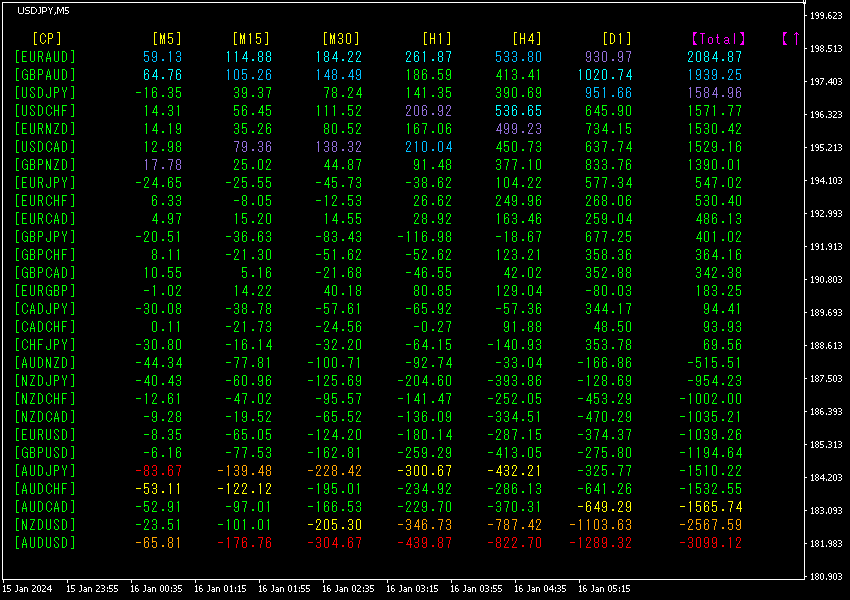The width and height of the screenshot is (850, 600).
Task: Click the 190.803 price scale label
Action: (826, 280)
